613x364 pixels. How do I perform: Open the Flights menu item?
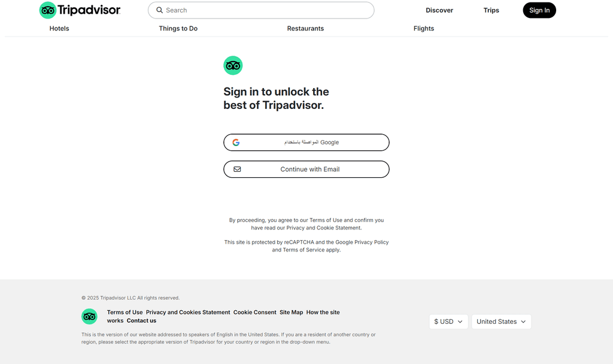click(x=424, y=29)
